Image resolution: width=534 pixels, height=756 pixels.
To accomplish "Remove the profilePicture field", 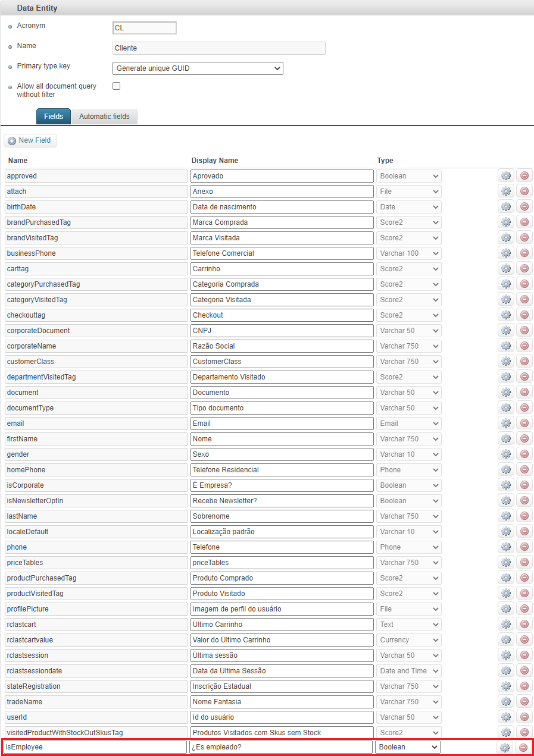I will point(524,608).
